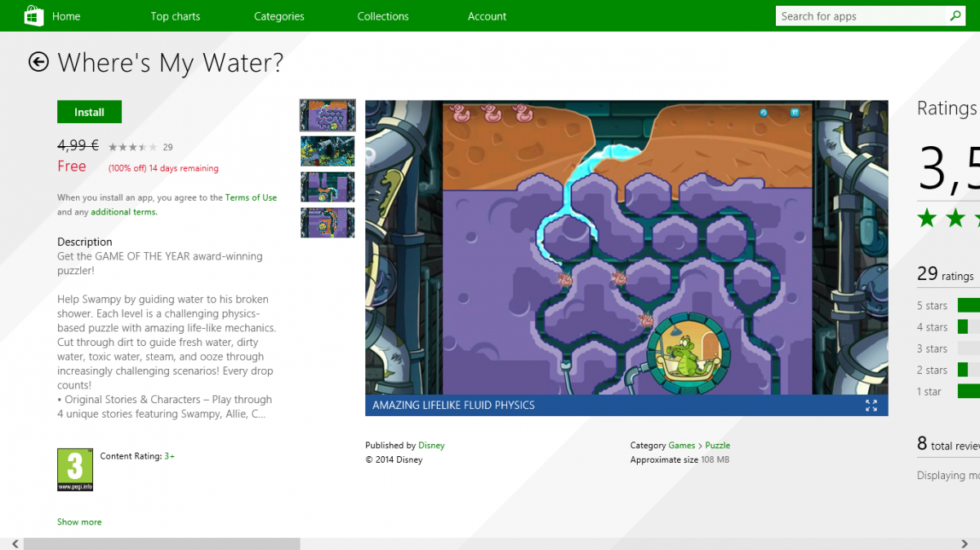The width and height of the screenshot is (980, 550).
Task: Open Top charts
Action: point(175,16)
